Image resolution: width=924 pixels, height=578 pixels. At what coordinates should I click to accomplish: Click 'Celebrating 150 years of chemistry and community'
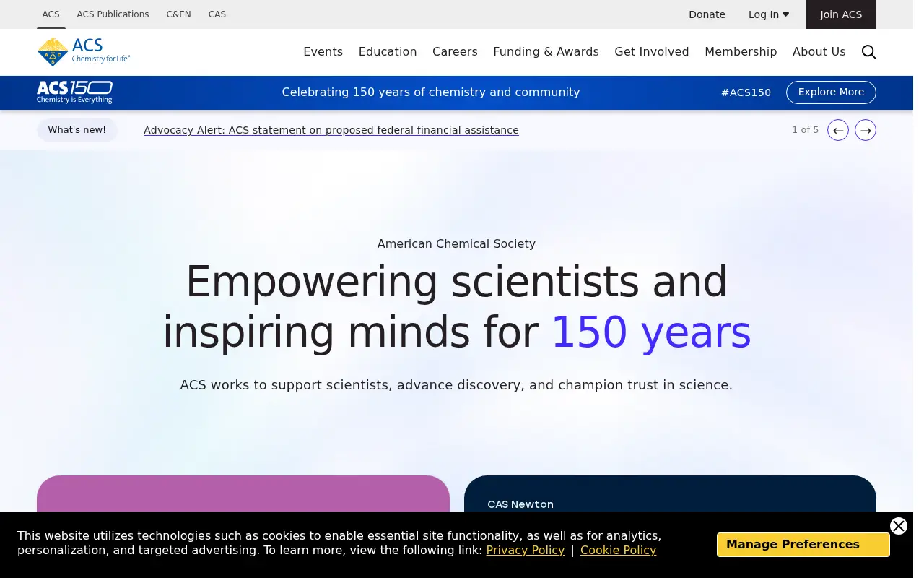431,92
